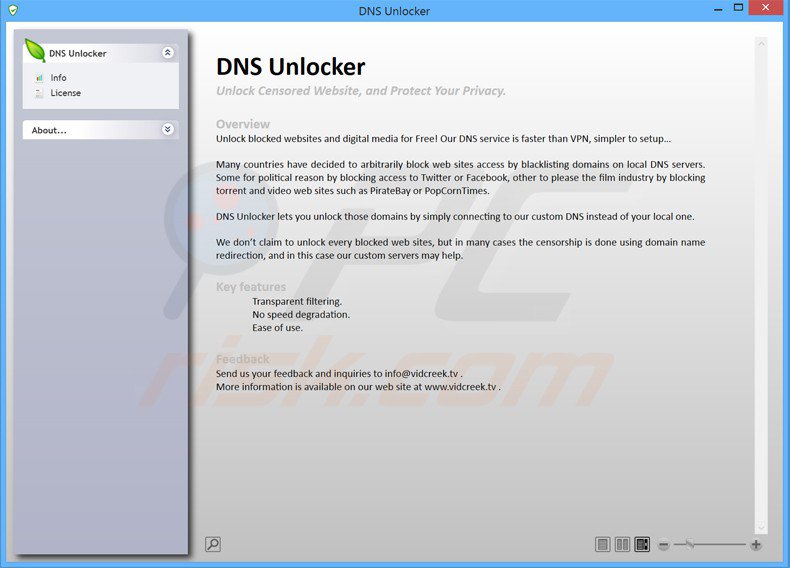Click the zoom in plus icon

pos(756,545)
